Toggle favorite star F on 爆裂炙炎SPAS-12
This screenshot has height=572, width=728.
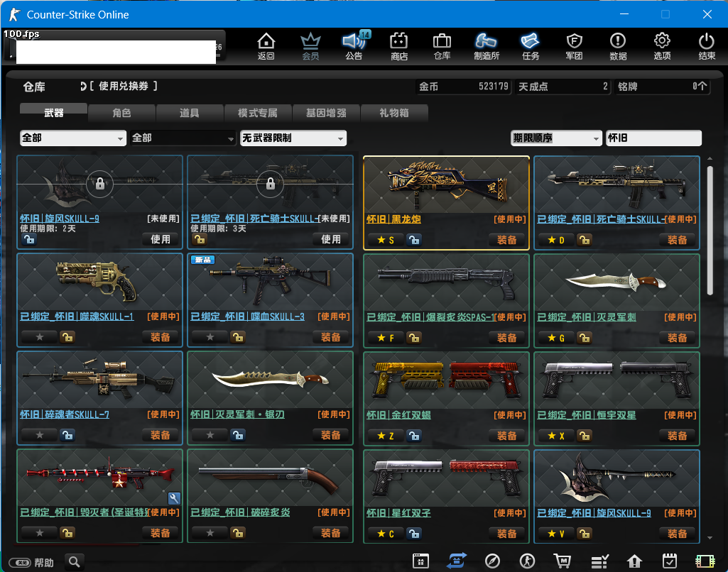pyautogui.click(x=386, y=338)
